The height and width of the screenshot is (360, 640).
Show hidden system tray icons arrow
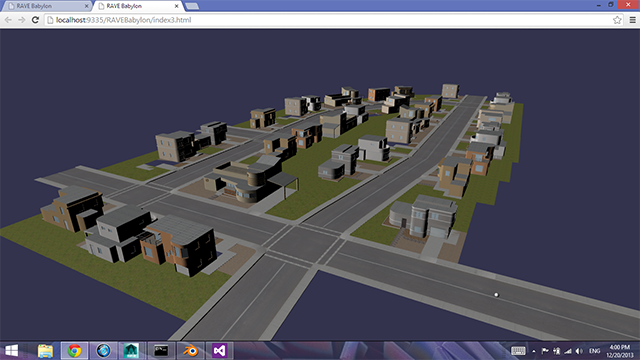coord(533,351)
